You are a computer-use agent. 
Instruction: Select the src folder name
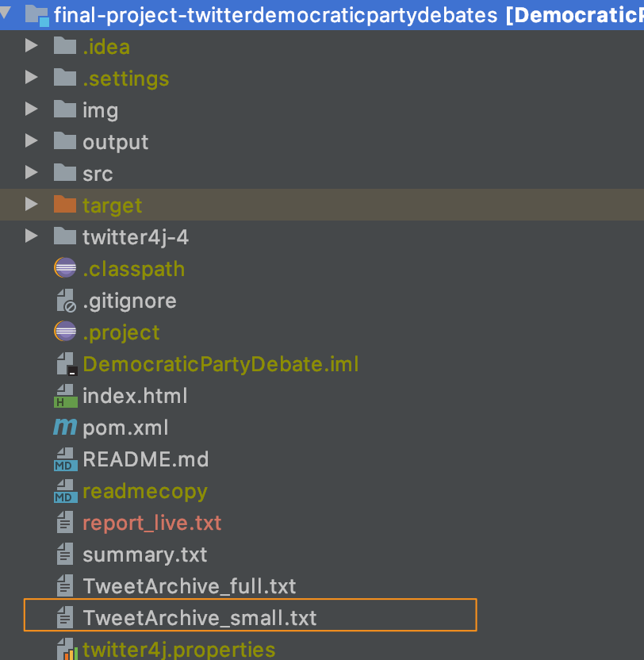pyautogui.click(x=98, y=174)
